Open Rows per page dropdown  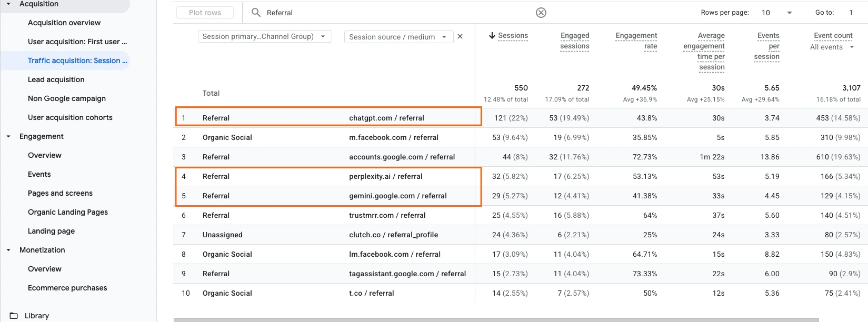(x=776, y=13)
